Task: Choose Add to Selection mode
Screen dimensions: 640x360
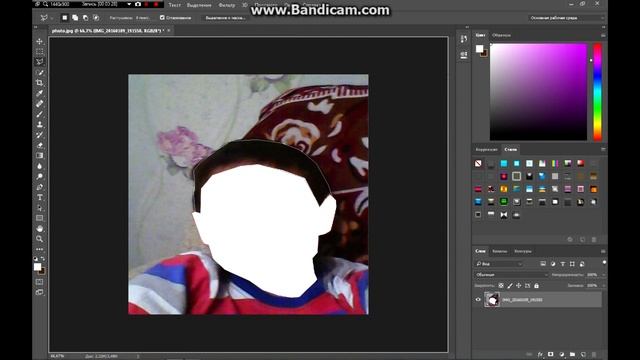Action: click(x=75, y=18)
